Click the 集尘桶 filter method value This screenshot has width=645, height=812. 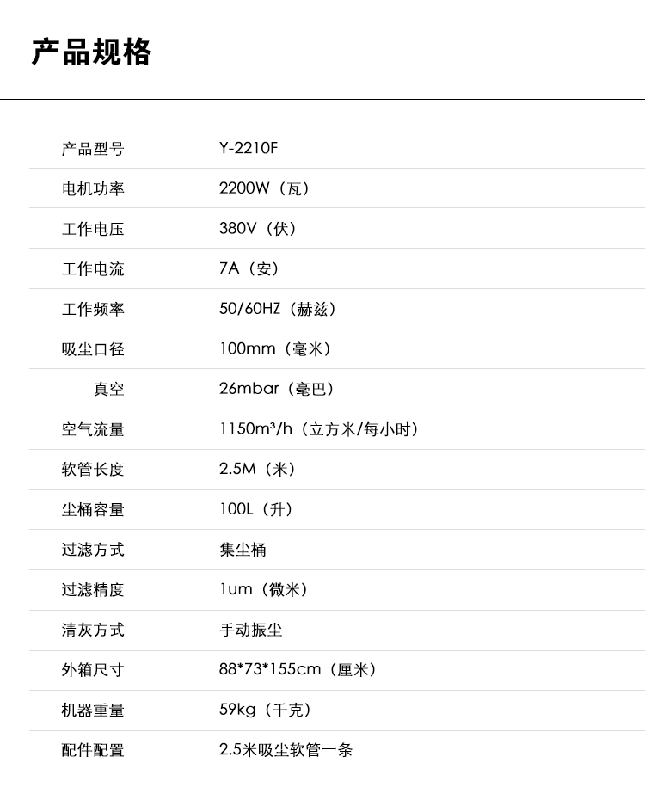tap(243, 550)
